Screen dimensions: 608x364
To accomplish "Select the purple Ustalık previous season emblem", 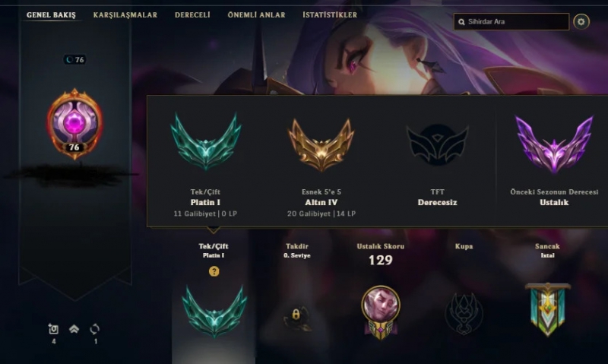I will tap(554, 144).
